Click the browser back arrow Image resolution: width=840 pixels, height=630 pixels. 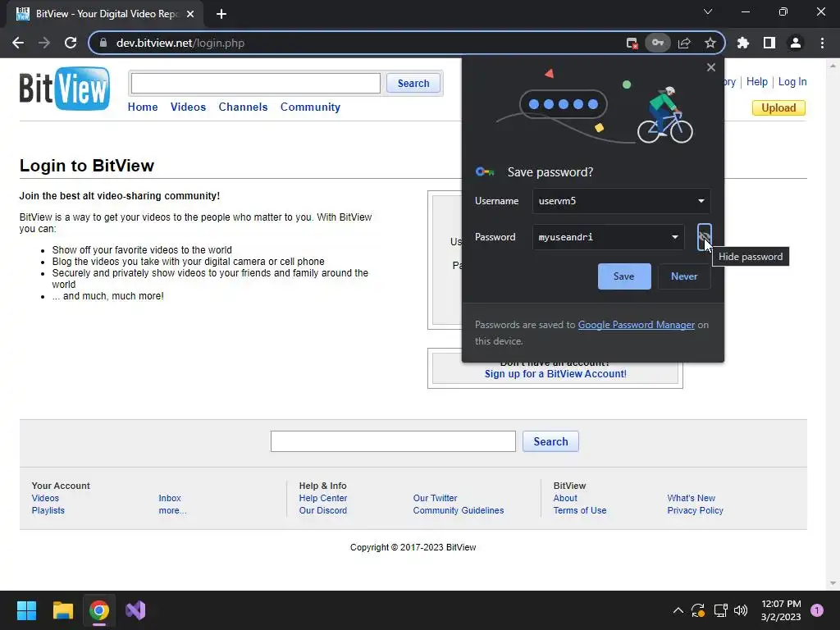(x=18, y=43)
